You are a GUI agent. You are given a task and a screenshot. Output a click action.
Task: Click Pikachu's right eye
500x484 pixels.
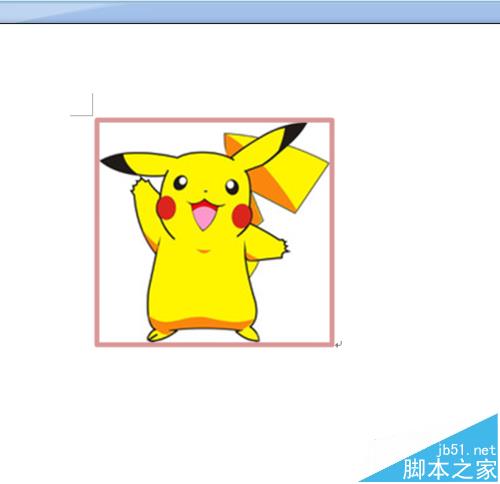[x=232, y=187]
